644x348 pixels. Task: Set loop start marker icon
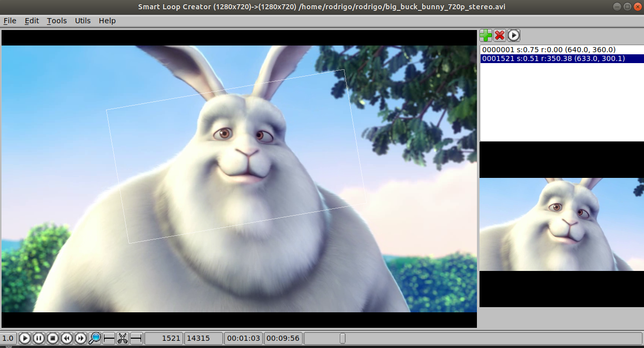point(109,338)
